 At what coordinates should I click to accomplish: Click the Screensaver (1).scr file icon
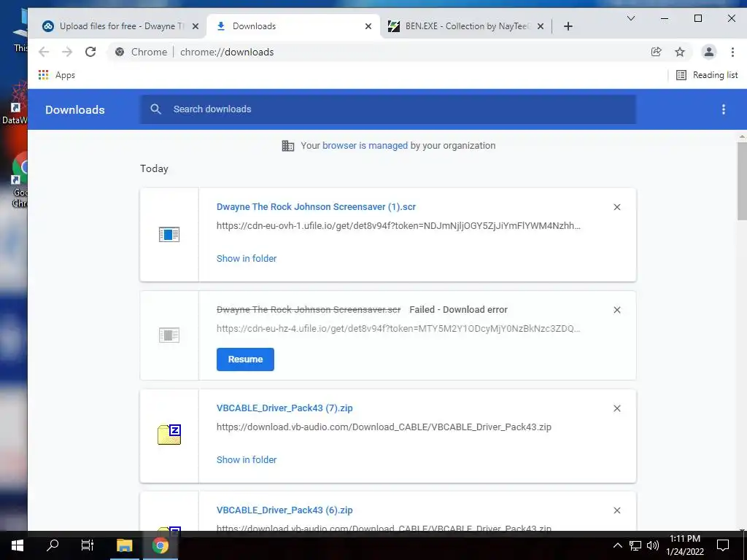[x=169, y=234]
